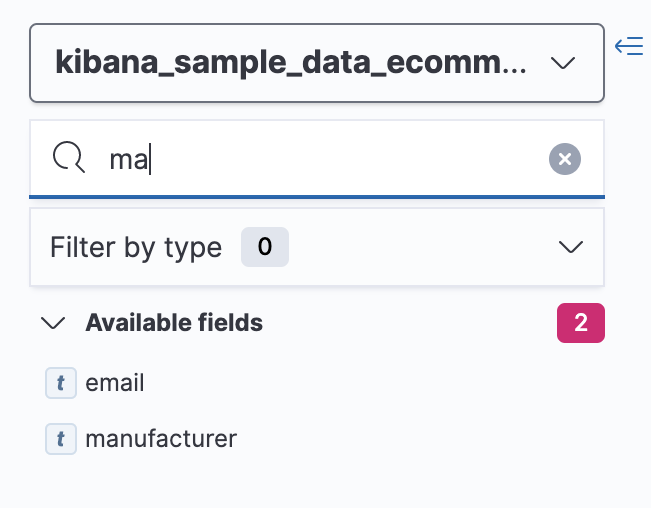Click the Available fields heading
Screen dimensions: 651x508
coord(174,323)
